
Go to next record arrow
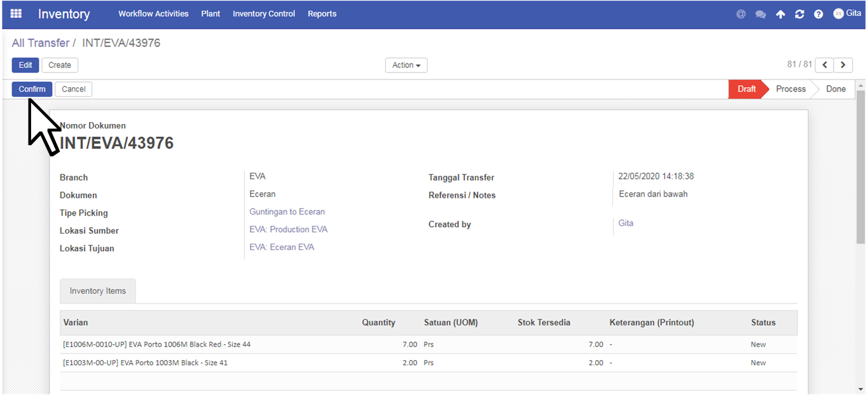click(843, 65)
